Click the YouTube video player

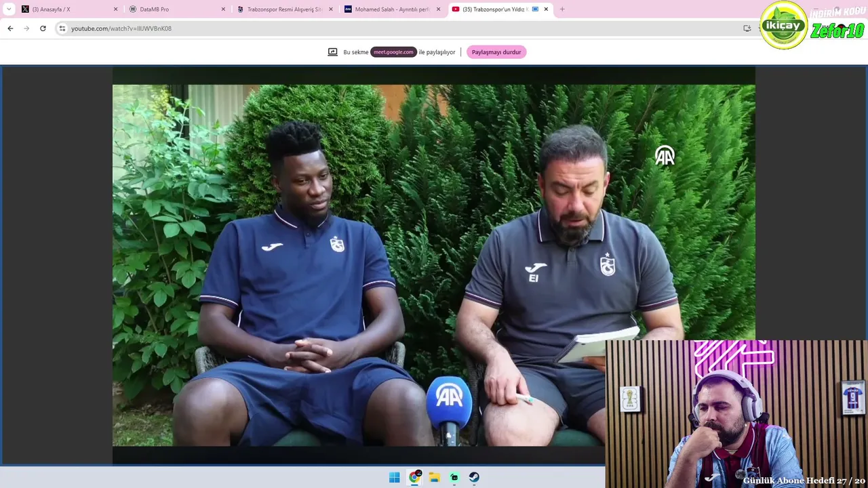(434, 265)
